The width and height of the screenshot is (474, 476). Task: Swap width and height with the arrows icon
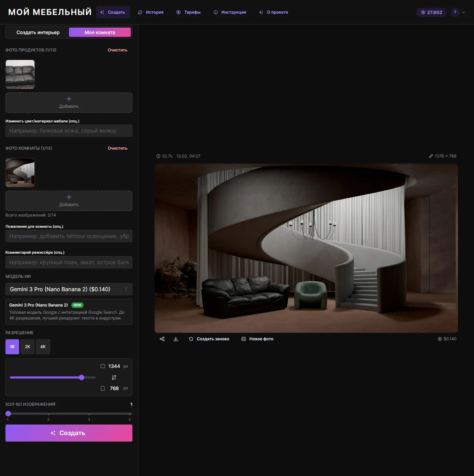(114, 377)
